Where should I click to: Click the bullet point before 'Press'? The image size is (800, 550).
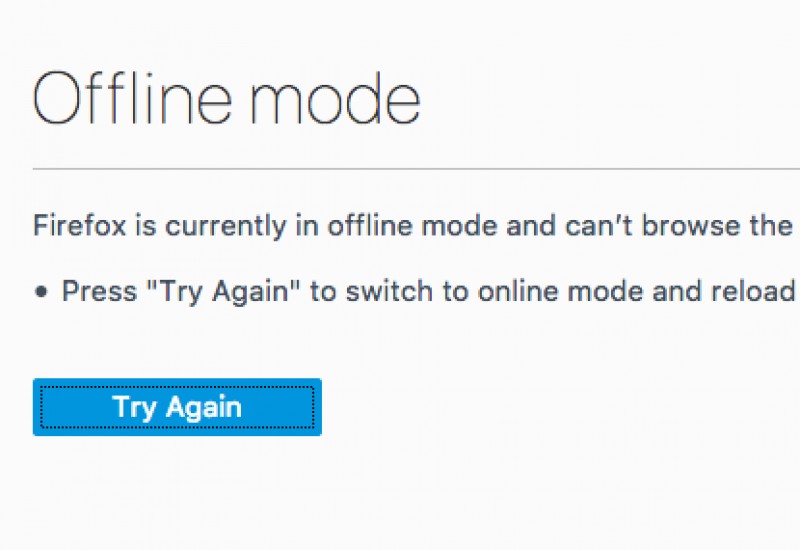(41, 292)
